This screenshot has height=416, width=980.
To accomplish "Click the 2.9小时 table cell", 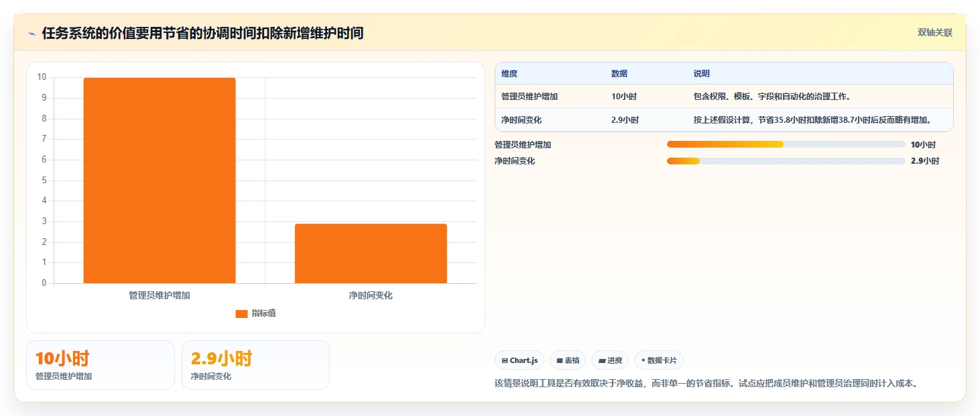I will pyautogui.click(x=625, y=120).
